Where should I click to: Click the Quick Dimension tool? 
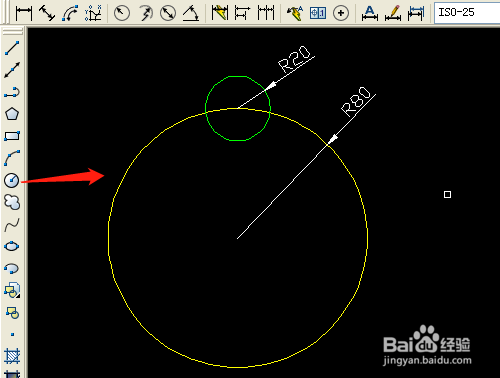coord(220,13)
